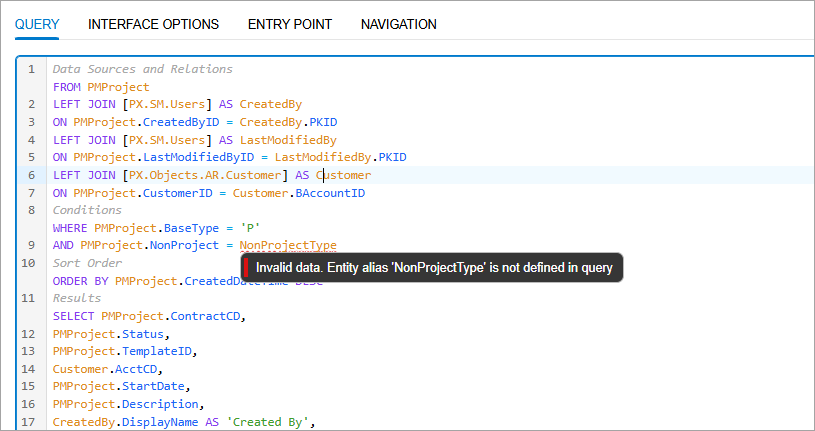Open the ENTRY POINT tab
This screenshot has width=815, height=431.
pos(290,24)
